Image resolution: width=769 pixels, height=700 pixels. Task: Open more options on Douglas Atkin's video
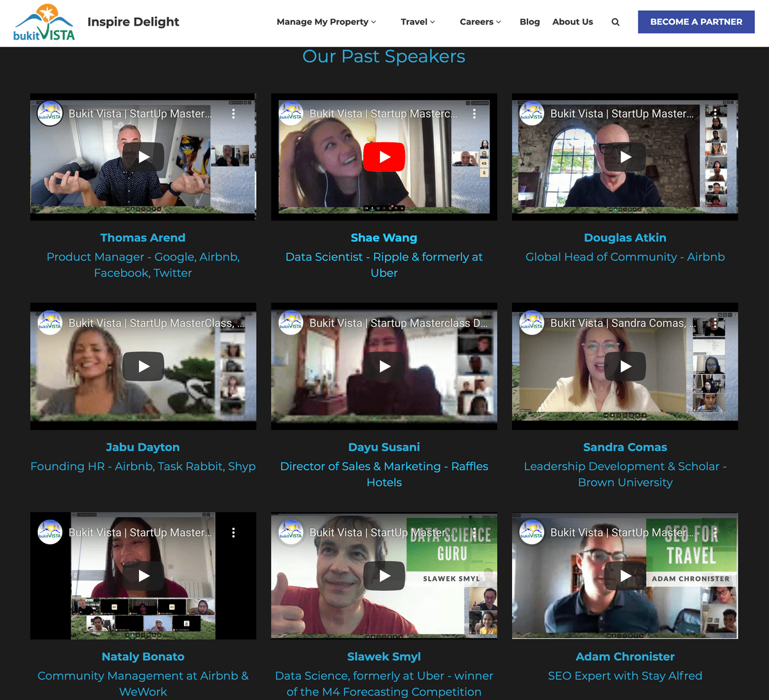pos(715,113)
